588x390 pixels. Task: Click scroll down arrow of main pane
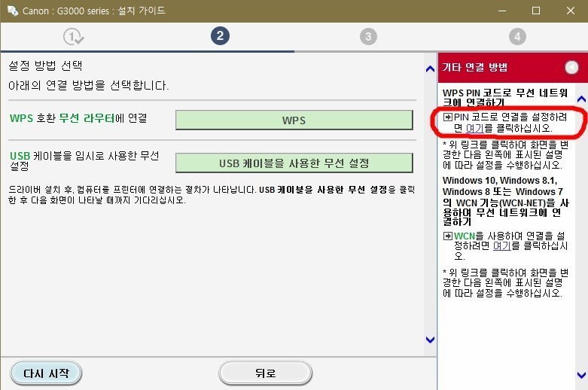point(430,340)
